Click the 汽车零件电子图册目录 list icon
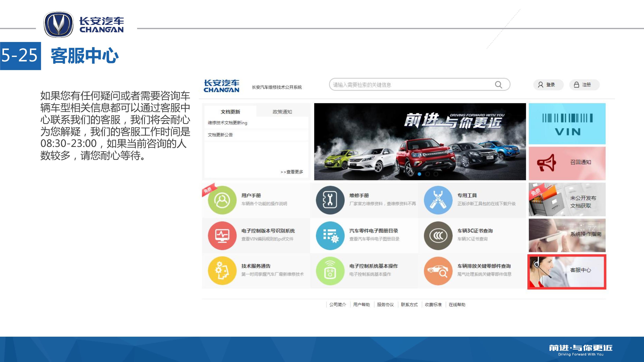The width and height of the screenshot is (644, 362). 330,235
